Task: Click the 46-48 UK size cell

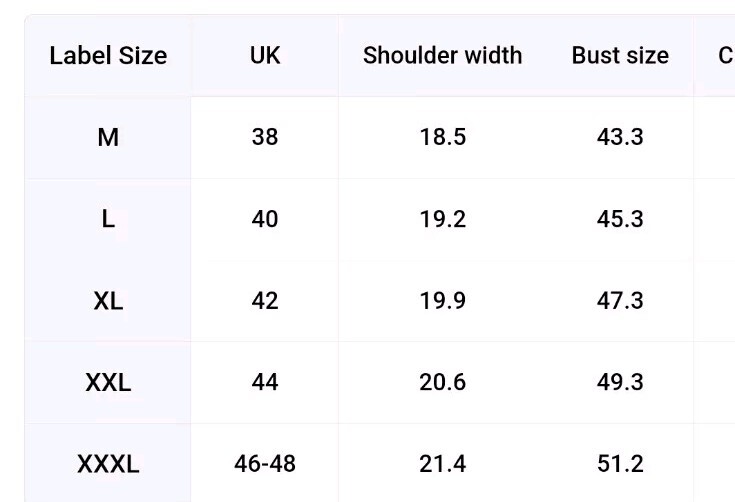Action: [265, 464]
